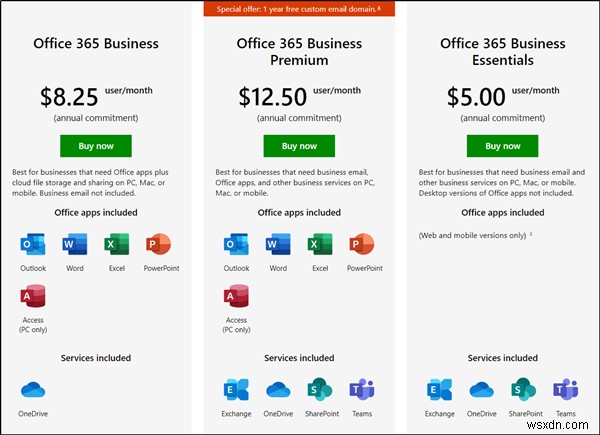Viewport: 600px width, 435px height.
Task: Click OneDrive icon in Office 365 Business services
Action: (33, 390)
